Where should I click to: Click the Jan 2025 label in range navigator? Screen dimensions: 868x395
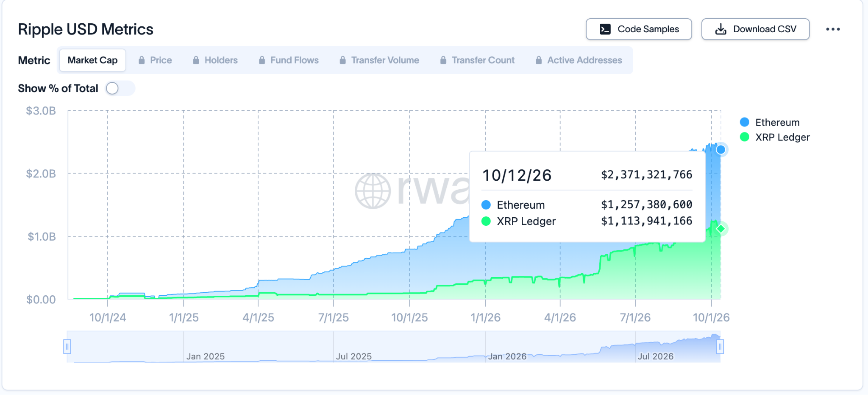pyautogui.click(x=205, y=356)
